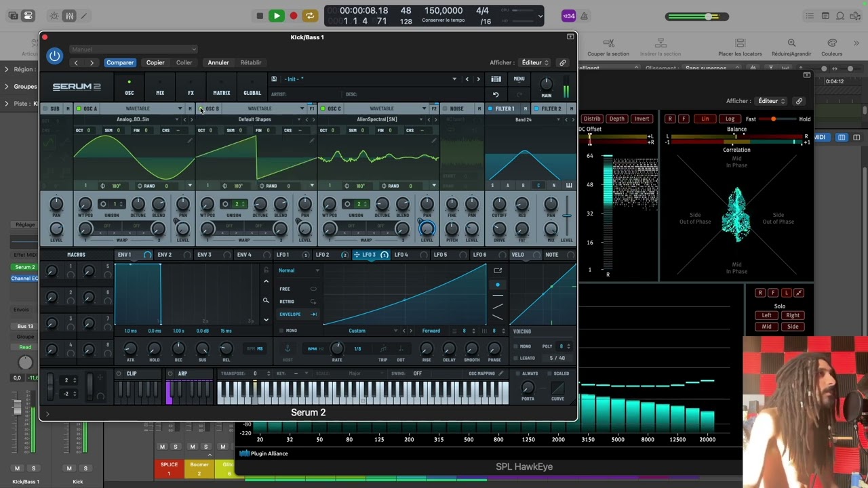Open the Serum preset browser icon

[496, 79]
